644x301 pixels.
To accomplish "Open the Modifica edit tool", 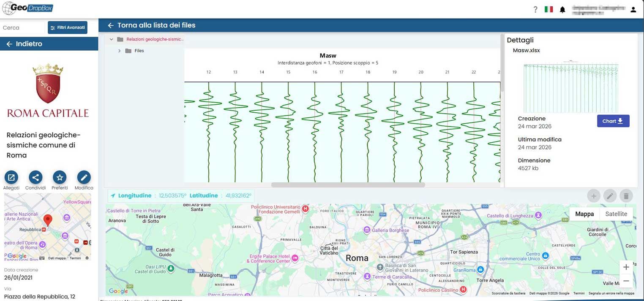I will pos(83,177).
